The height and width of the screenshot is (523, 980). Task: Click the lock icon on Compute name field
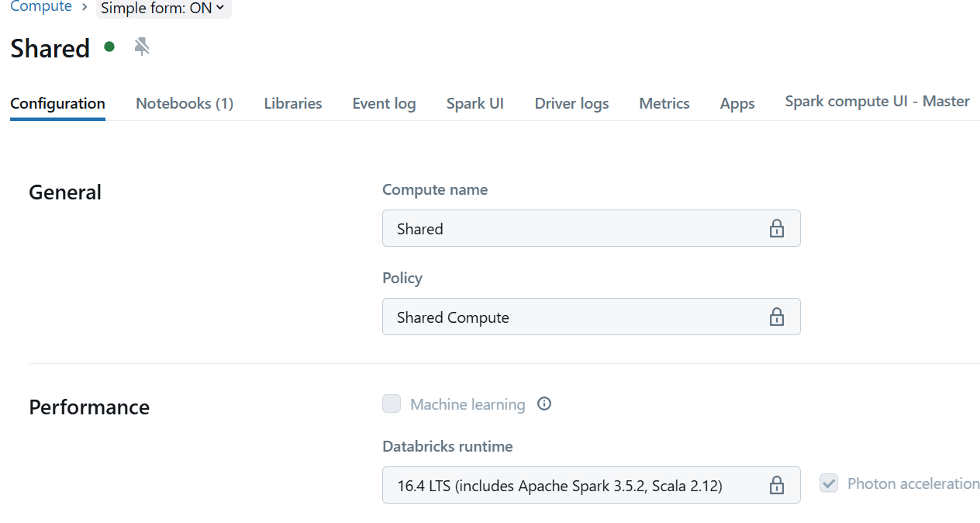776,228
